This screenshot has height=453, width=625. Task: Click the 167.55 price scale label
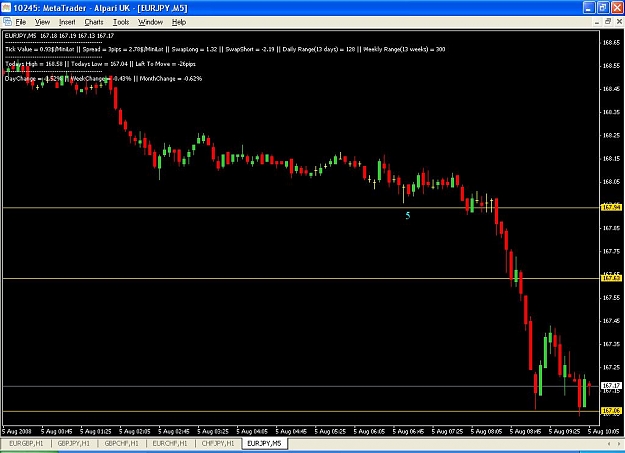611,298
